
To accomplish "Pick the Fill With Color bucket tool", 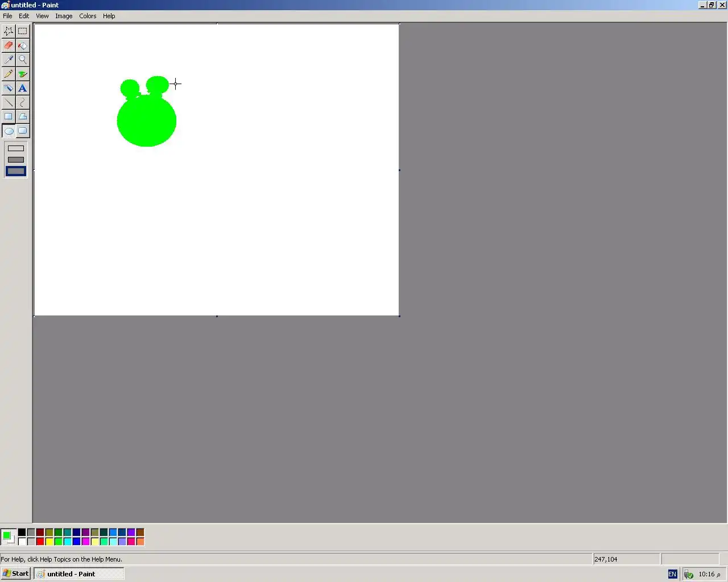I will (x=23, y=45).
